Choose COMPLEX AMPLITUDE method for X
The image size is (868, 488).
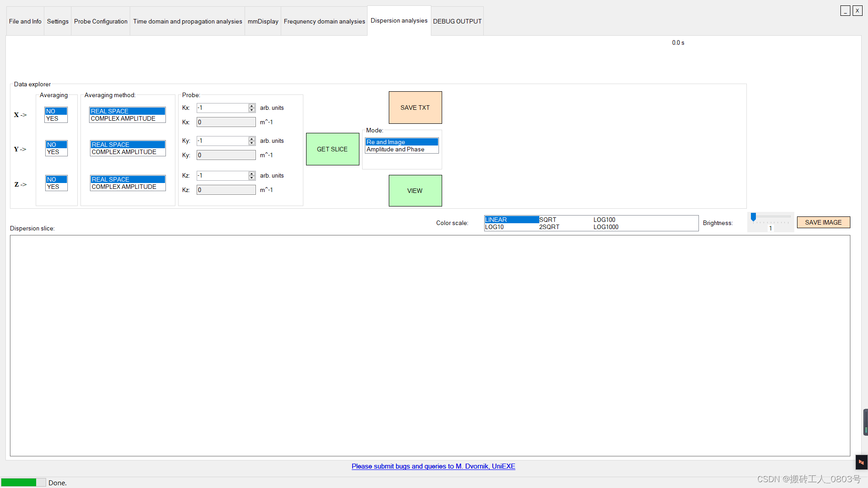click(127, 118)
